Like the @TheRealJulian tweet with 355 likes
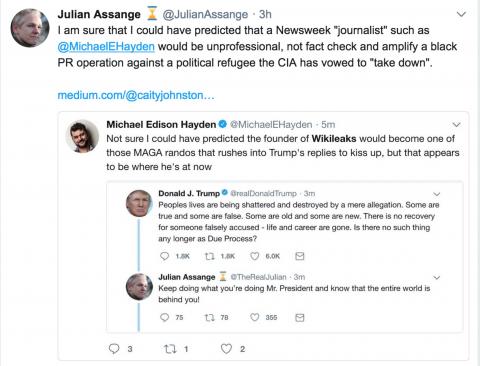Viewport: 480px width, 366px height. [255, 317]
